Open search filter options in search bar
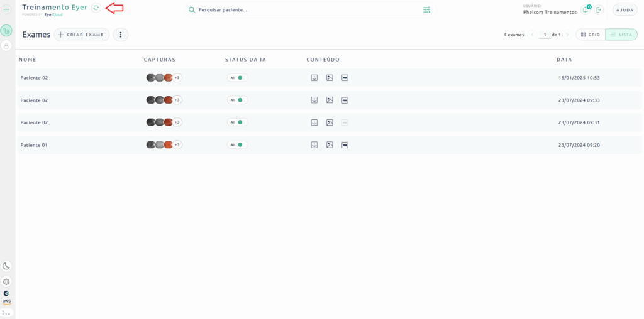Image resolution: width=644 pixels, height=319 pixels. tap(426, 10)
